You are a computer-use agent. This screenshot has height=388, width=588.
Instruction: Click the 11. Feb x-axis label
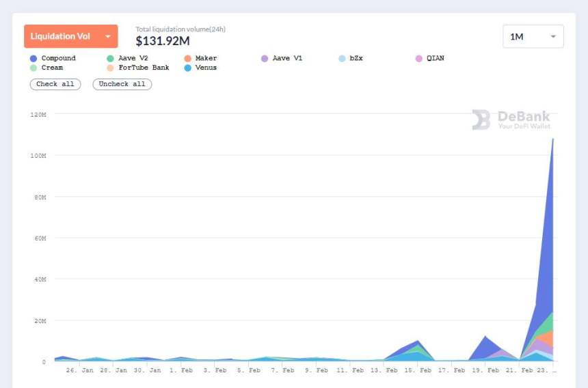(x=350, y=370)
